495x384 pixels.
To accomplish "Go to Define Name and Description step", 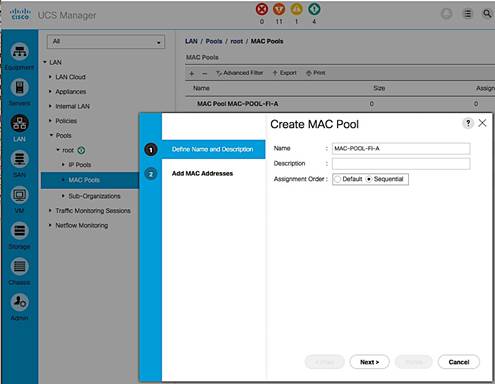I will [213, 149].
